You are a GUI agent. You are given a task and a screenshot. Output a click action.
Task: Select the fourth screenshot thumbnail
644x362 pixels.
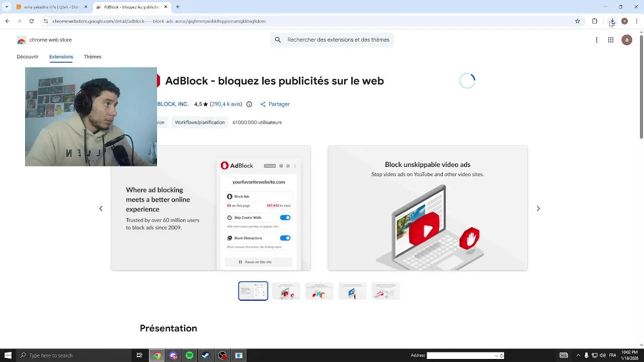click(x=353, y=291)
